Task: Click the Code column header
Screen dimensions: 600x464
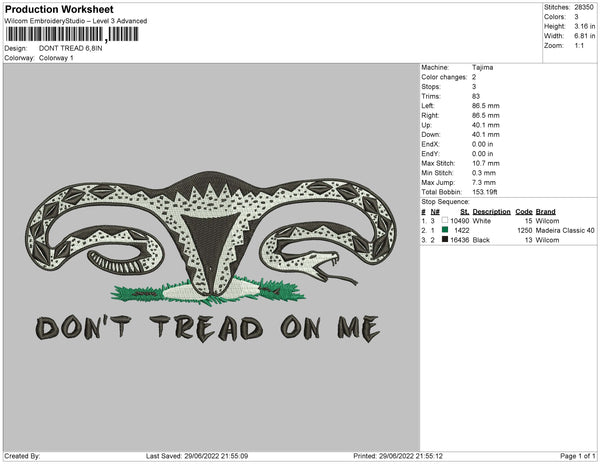Action: [x=524, y=212]
